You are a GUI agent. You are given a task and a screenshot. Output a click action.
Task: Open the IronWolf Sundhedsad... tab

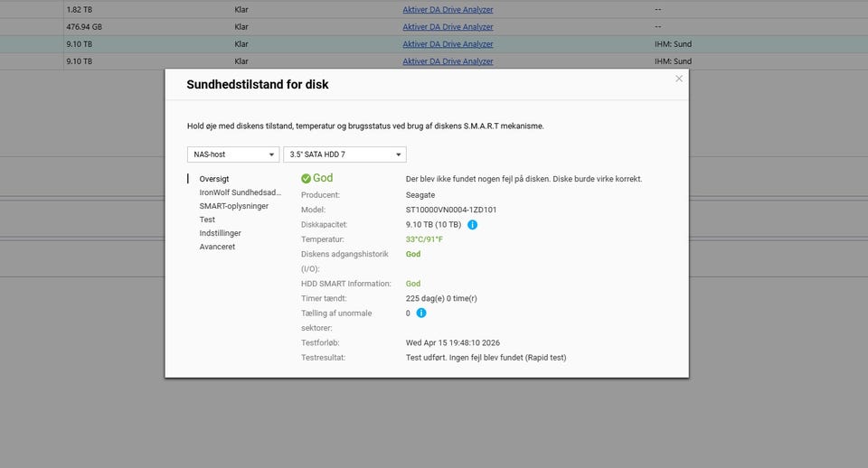(241, 192)
